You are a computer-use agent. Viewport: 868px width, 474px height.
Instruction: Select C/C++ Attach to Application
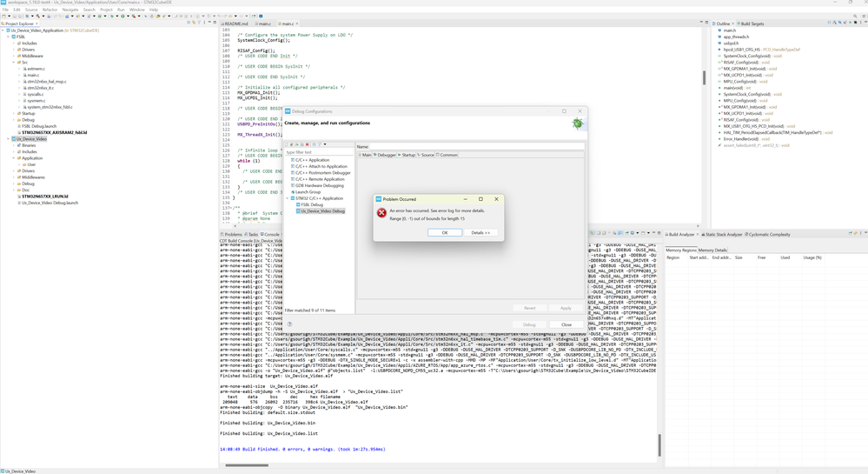click(x=321, y=166)
